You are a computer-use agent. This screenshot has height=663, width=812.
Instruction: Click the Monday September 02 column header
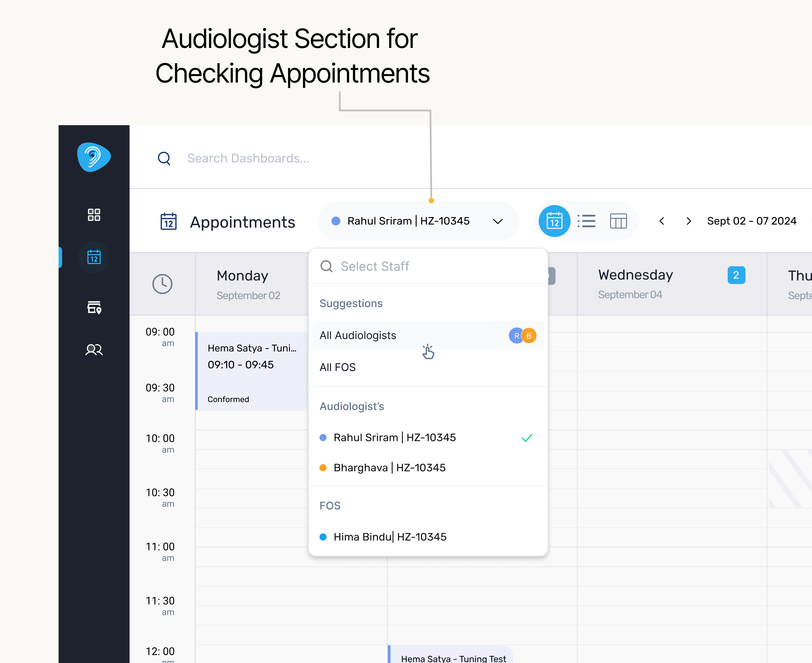click(252, 284)
